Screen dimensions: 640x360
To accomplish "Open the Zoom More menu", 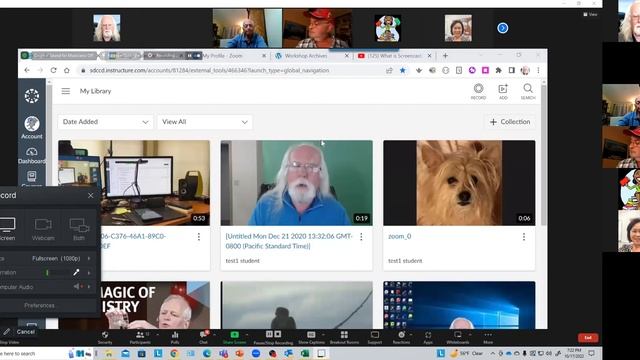I will coord(488,338).
